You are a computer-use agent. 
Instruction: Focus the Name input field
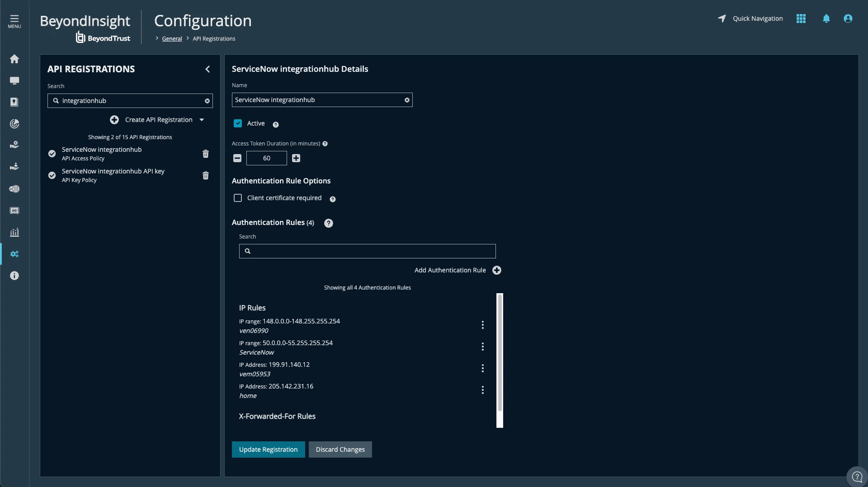[x=322, y=100]
